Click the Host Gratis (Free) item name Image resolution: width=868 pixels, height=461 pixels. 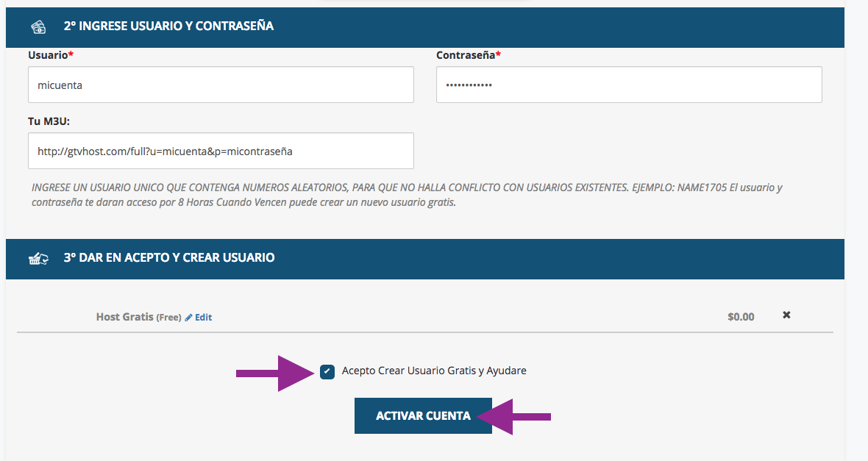pos(138,317)
